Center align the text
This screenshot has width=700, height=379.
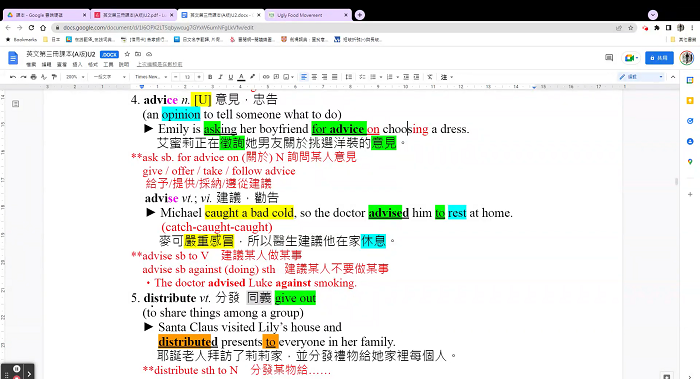[x=314, y=77]
